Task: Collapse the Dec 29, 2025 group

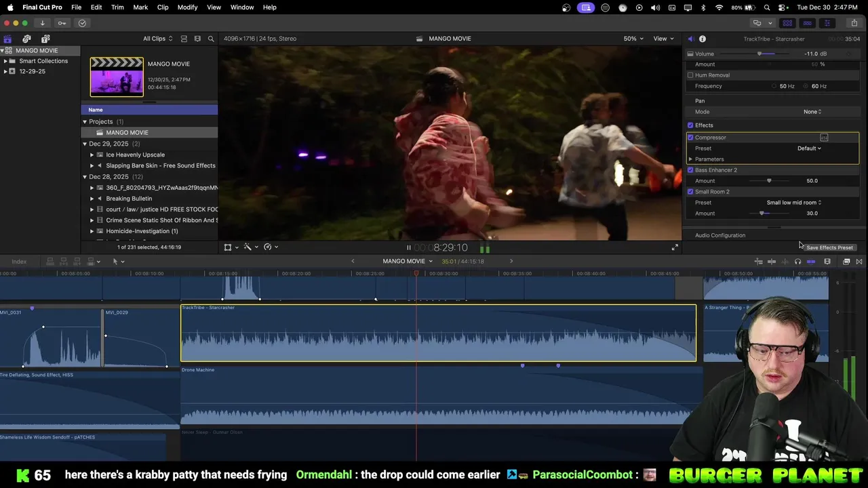Action: click(x=85, y=144)
